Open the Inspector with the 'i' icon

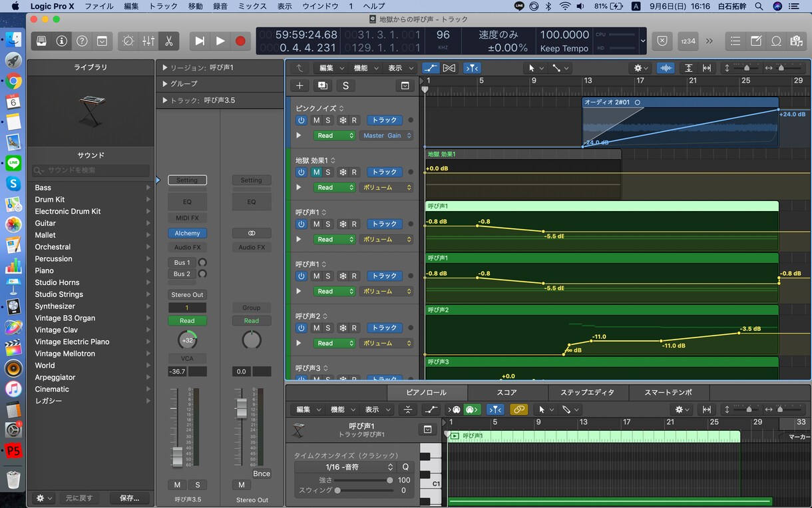[x=62, y=41]
